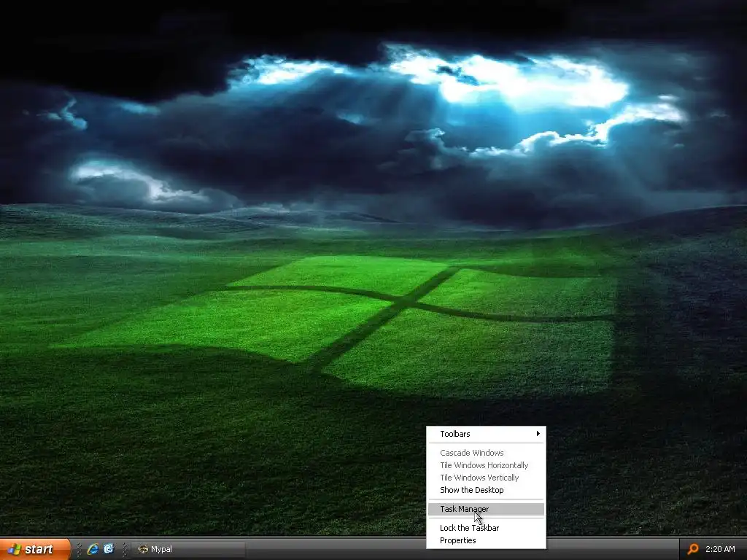Open the Start menu

pos(35,549)
